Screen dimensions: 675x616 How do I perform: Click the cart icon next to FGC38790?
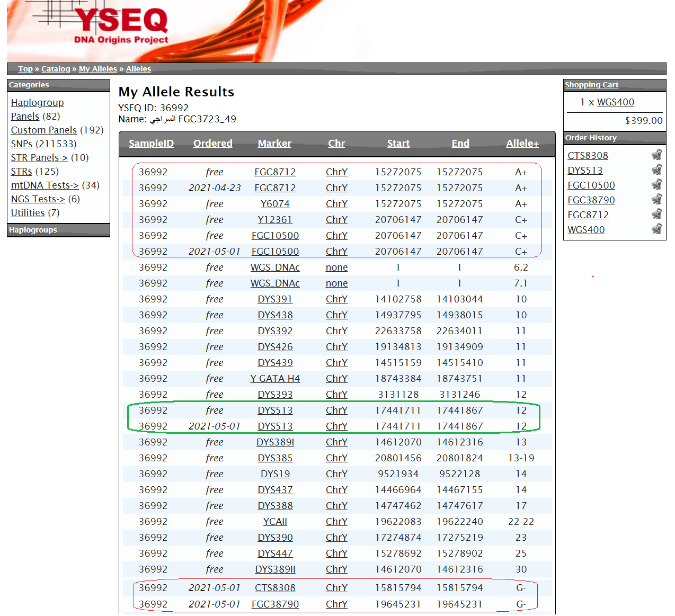coord(656,199)
